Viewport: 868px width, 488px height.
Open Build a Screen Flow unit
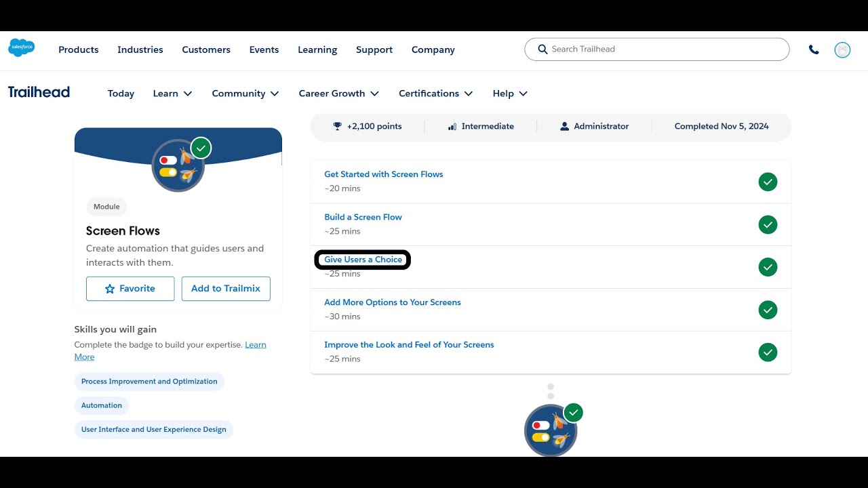[x=363, y=217]
